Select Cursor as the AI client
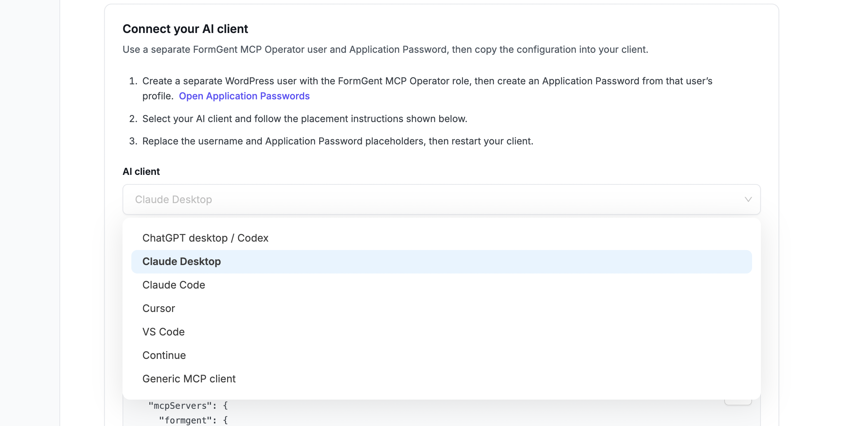868x426 pixels. pyautogui.click(x=442, y=309)
